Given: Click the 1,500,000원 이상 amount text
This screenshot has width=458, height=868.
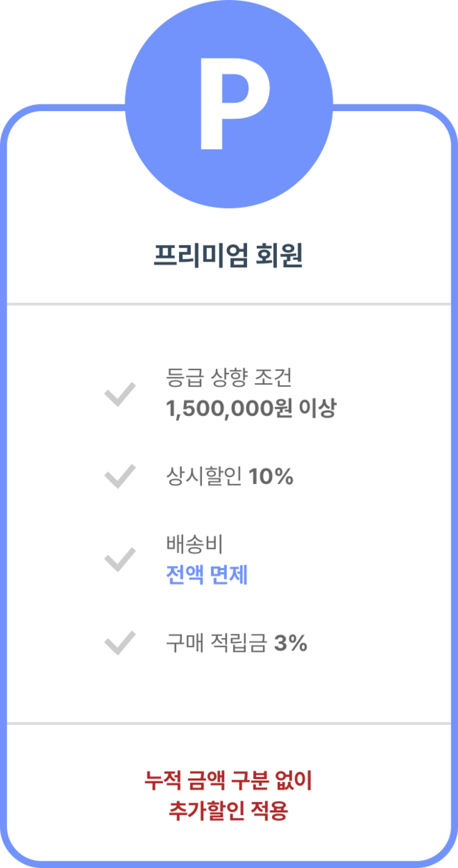Looking at the screenshot, I should pos(250,409).
